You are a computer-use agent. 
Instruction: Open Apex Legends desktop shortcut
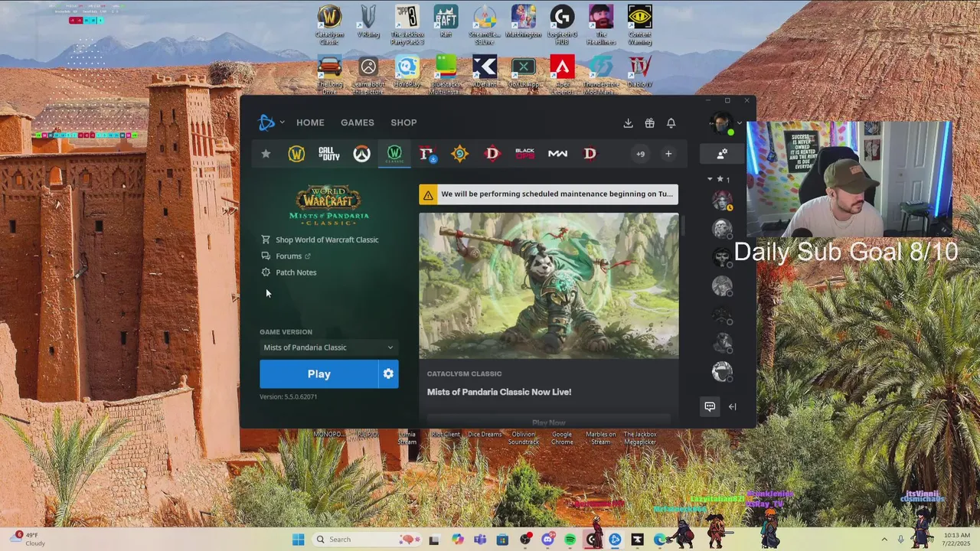tap(562, 75)
